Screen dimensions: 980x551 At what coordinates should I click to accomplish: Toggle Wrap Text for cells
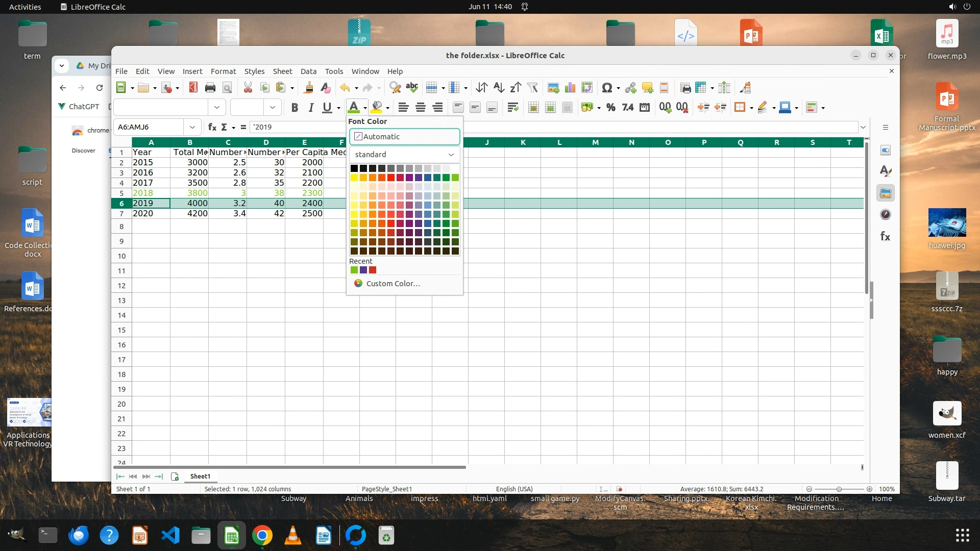coord(512,107)
